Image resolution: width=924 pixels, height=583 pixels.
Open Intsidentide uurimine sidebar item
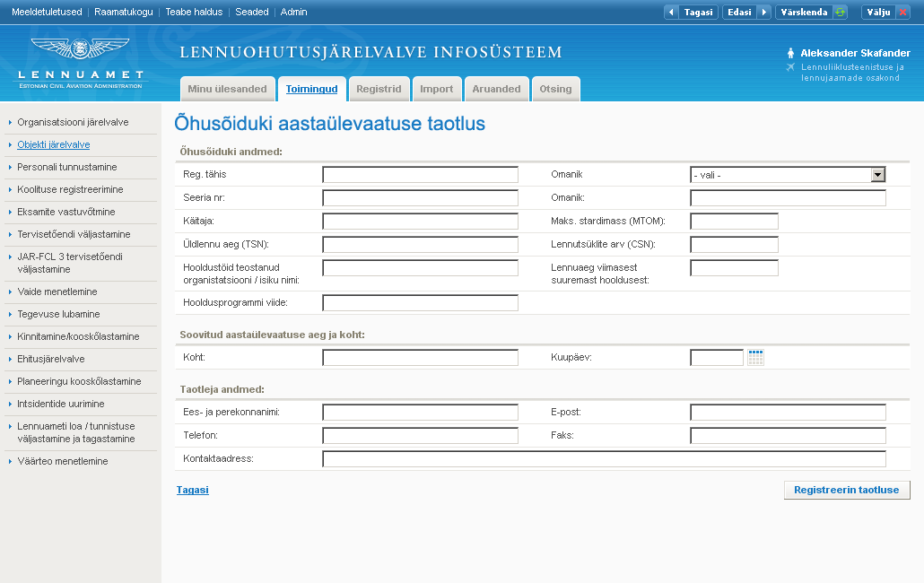coord(61,404)
